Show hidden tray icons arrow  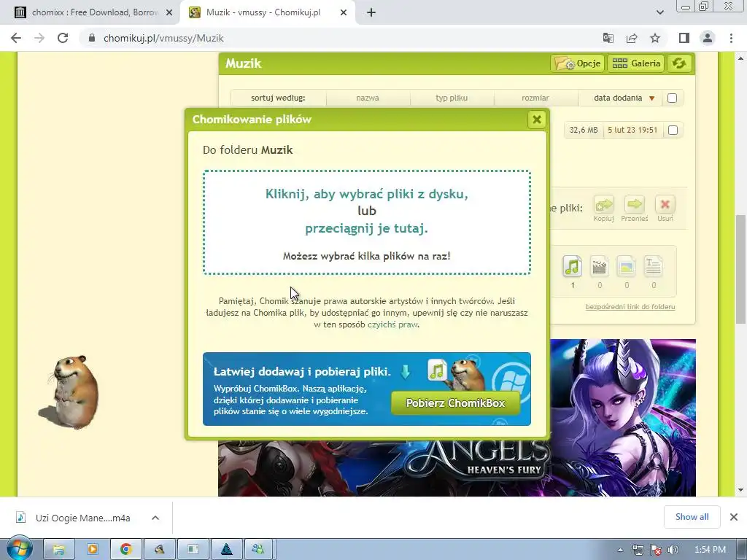point(620,550)
